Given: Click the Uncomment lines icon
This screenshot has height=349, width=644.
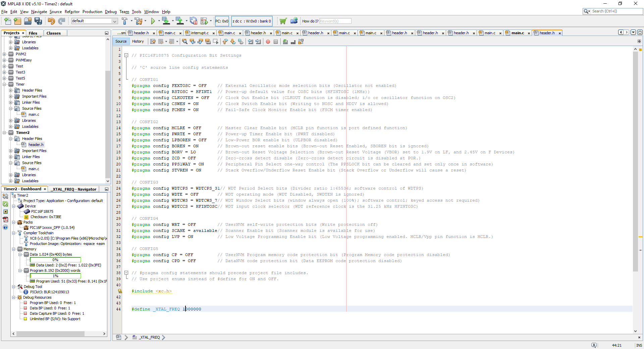Looking at the screenshot, I should (293, 42).
